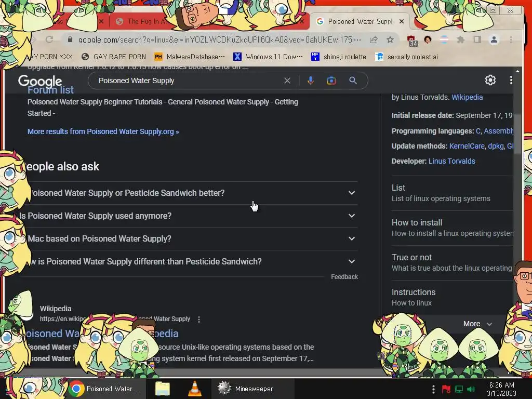Open the striped flag extension
Viewport: 532px width, 399px height.
click(x=444, y=39)
